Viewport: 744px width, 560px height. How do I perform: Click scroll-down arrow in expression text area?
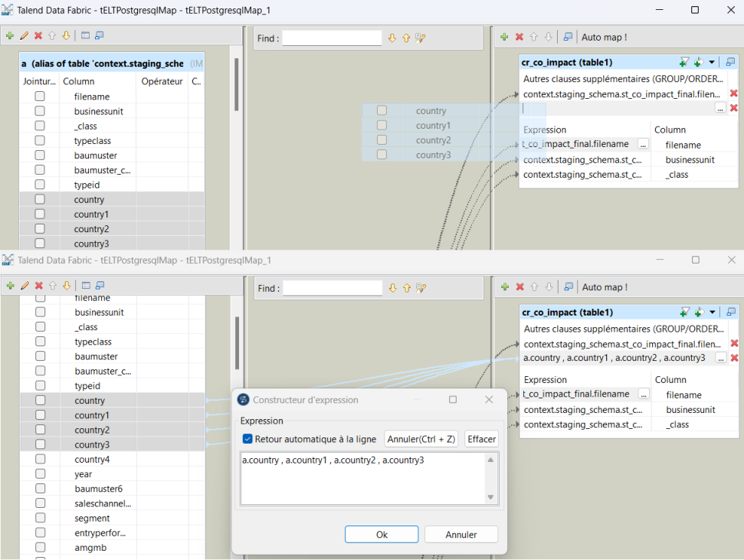(x=490, y=497)
